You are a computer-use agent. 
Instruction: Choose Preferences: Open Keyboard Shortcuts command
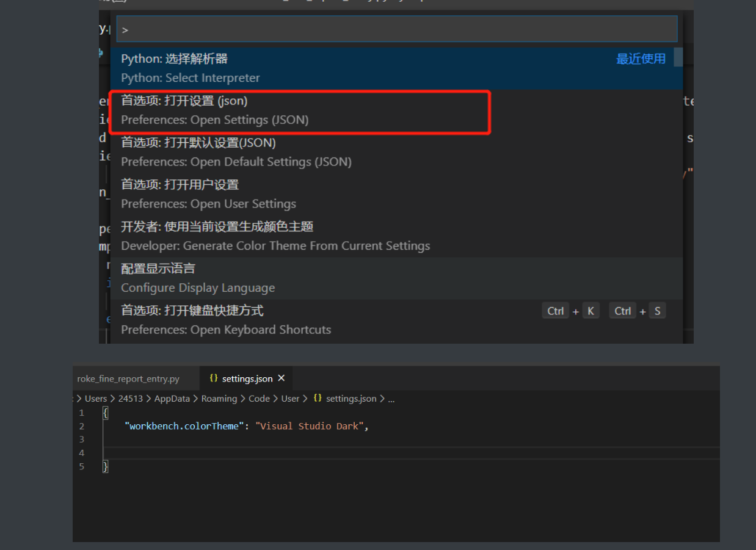pos(397,320)
